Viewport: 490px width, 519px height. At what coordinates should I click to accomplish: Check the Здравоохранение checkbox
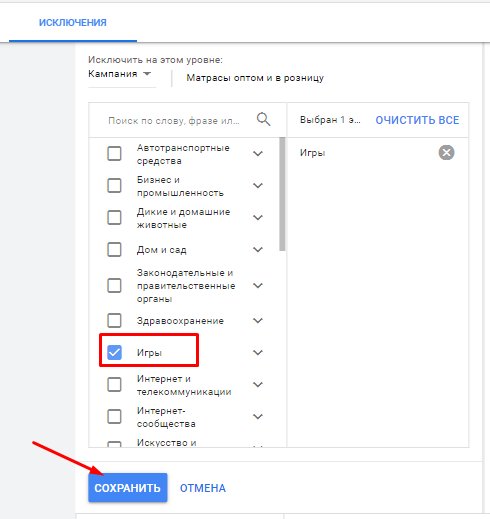click(114, 321)
